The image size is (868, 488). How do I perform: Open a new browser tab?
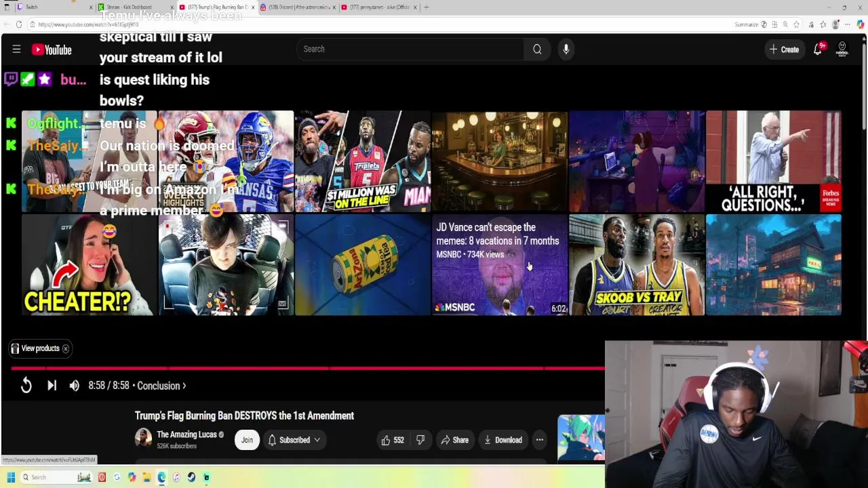(426, 7)
